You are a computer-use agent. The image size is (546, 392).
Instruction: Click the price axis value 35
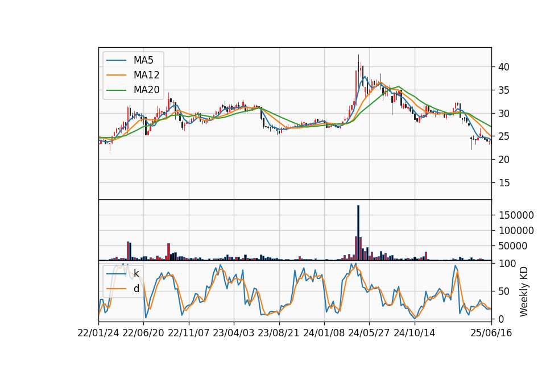pyautogui.click(x=504, y=90)
